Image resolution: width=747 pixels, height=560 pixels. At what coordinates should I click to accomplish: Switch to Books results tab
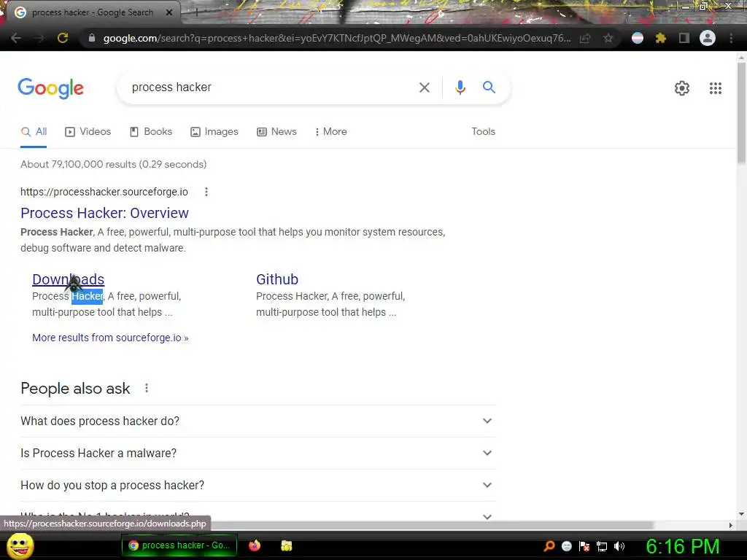[151, 131]
